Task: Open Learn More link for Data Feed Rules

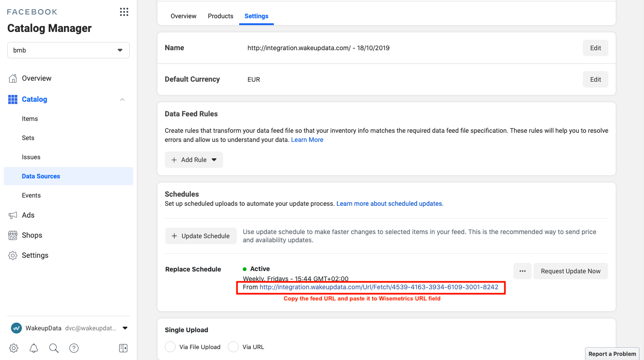Action: coord(307,140)
